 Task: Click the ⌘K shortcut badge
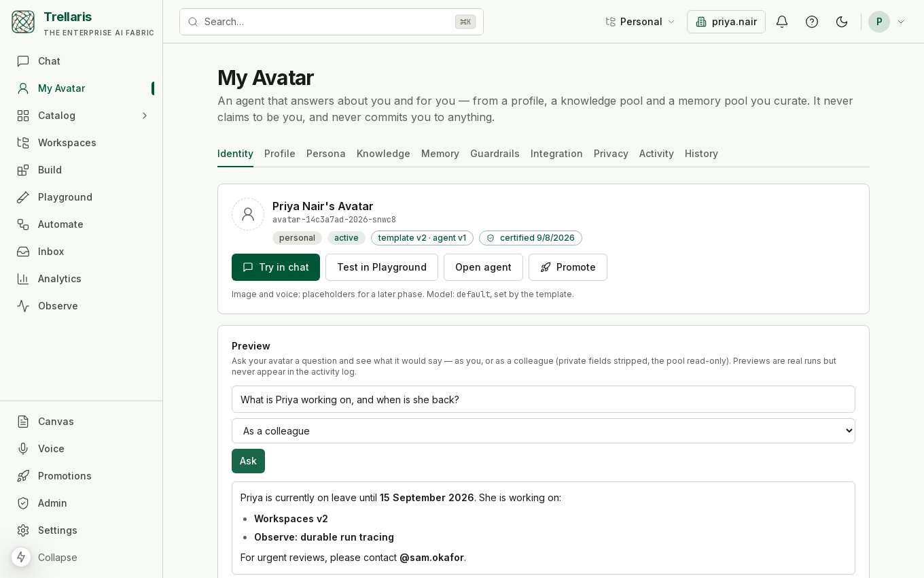tap(465, 22)
